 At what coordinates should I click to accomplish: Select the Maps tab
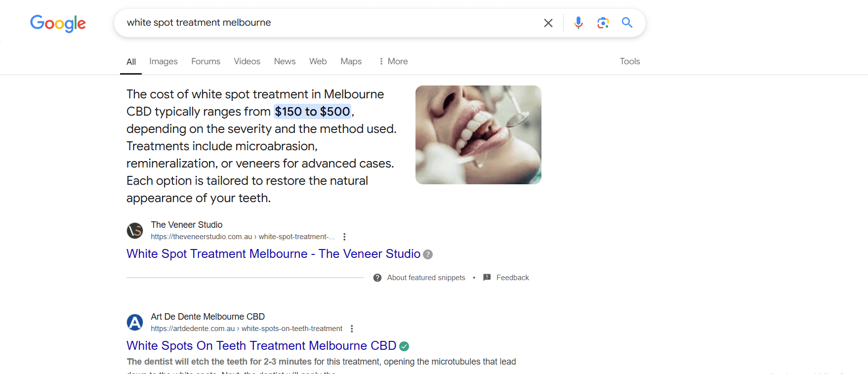pyautogui.click(x=351, y=61)
